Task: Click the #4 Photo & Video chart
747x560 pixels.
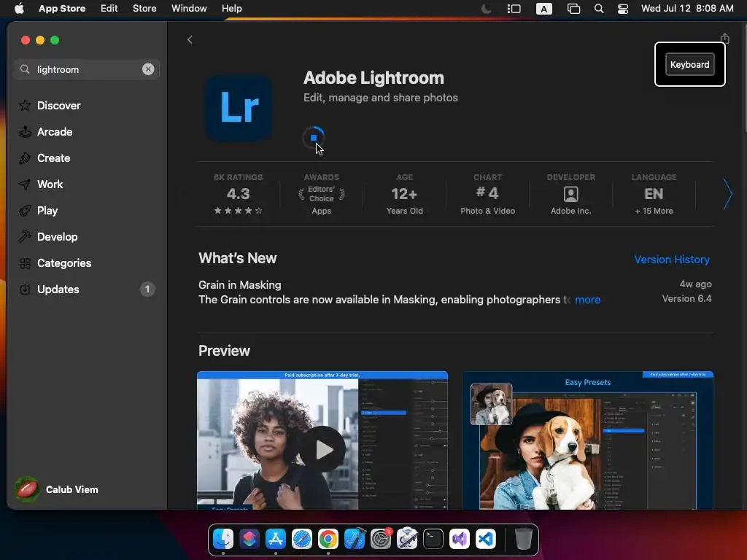Action: [488, 194]
